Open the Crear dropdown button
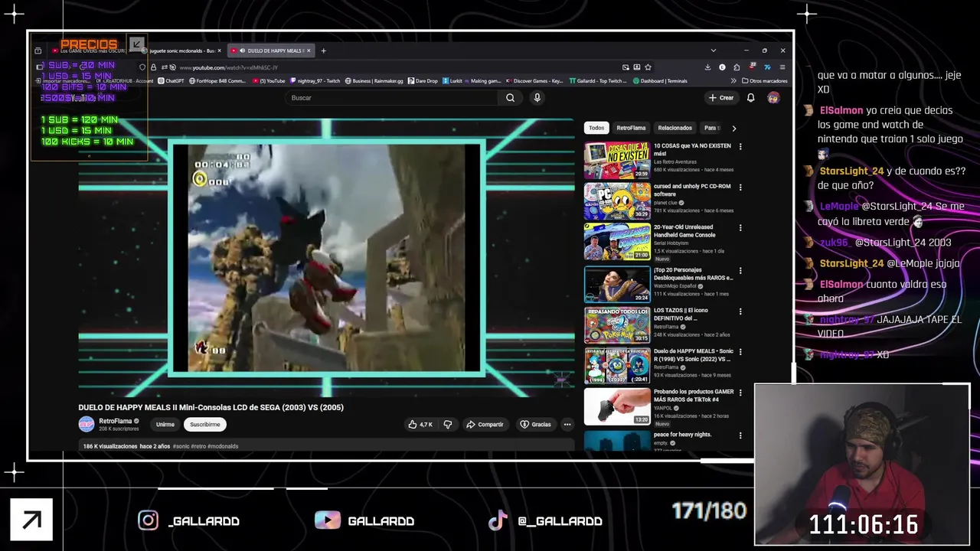The height and width of the screenshot is (551, 980). point(720,98)
